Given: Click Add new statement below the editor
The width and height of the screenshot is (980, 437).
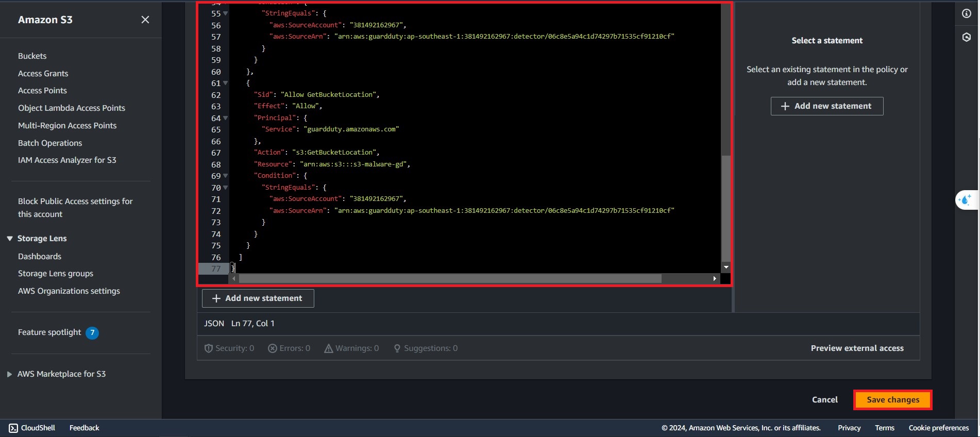Looking at the screenshot, I should pyautogui.click(x=258, y=298).
